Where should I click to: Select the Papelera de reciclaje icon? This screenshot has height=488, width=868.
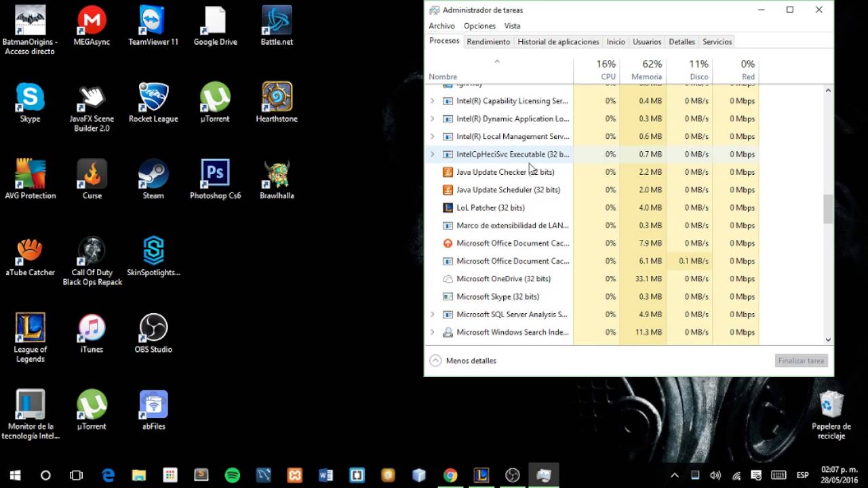pyautogui.click(x=831, y=415)
